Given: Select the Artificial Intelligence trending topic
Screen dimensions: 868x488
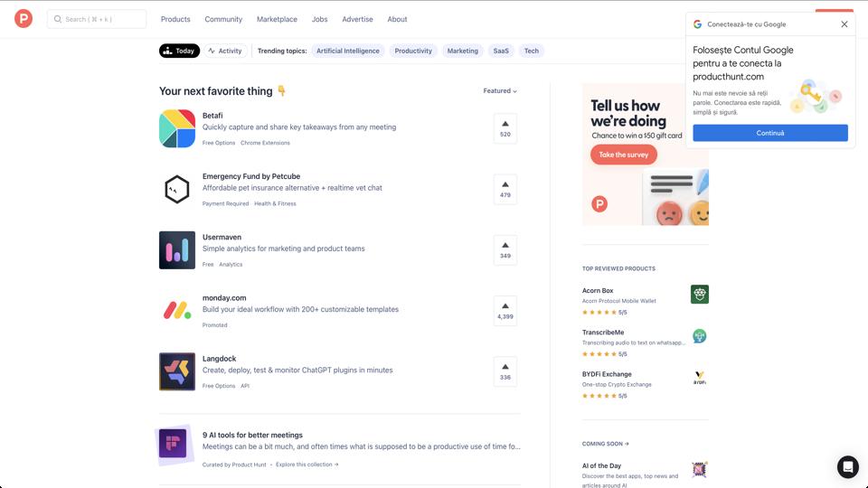Looking at the screenshot, I should tap(348, 51).
